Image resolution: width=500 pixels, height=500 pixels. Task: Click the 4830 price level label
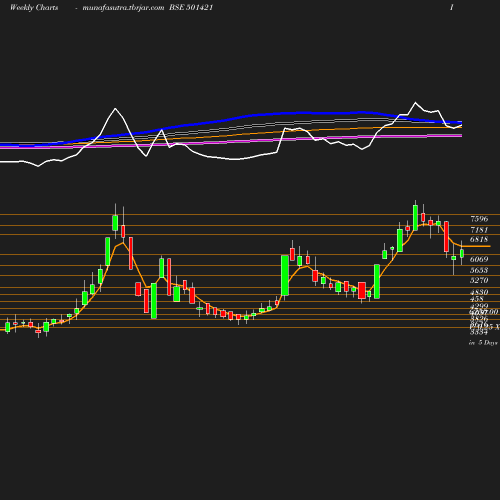pyautogui.click(x=479, y=292)
